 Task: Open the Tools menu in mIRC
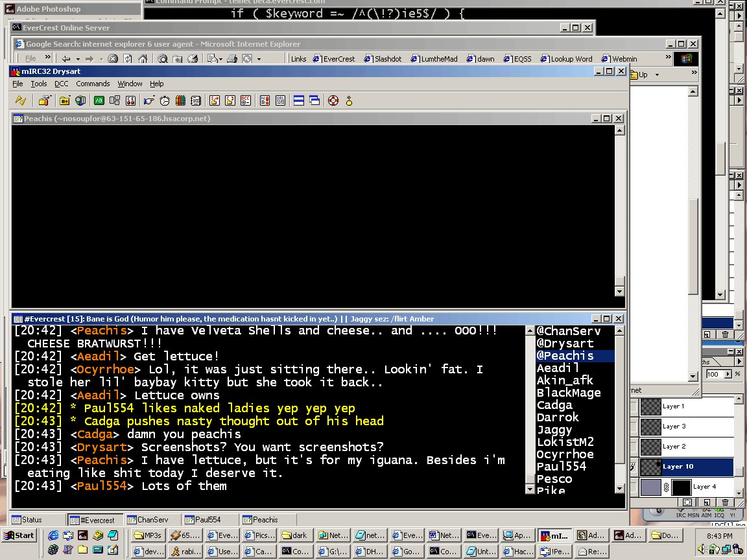pos(39,84)
